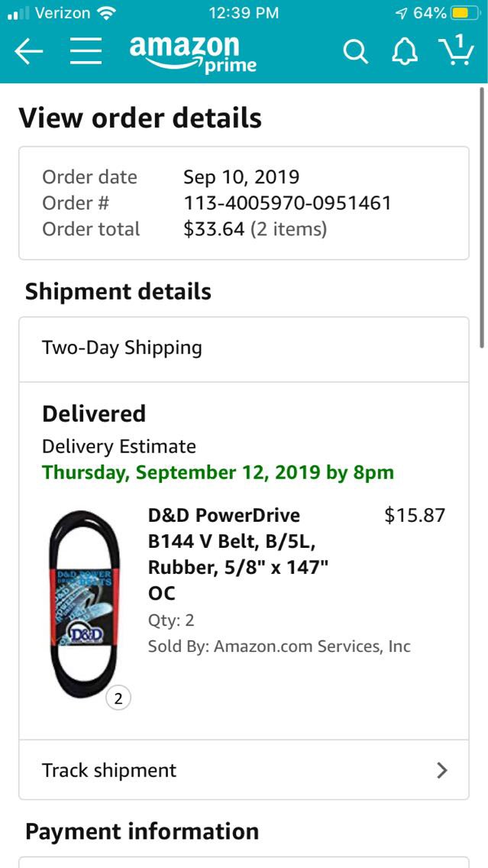The height and width of the screenshot is (868, 488).
Task: Tap the Delivered status heading
Action: 94,413
